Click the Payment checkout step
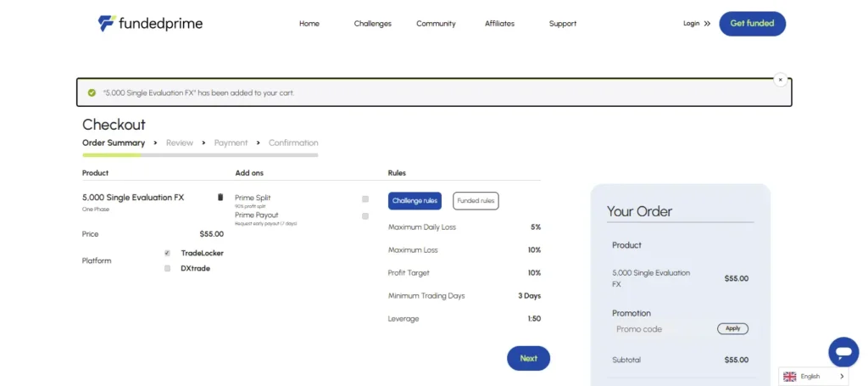Image resolution: width=868 pixels, height=386 pixels. 231,143
